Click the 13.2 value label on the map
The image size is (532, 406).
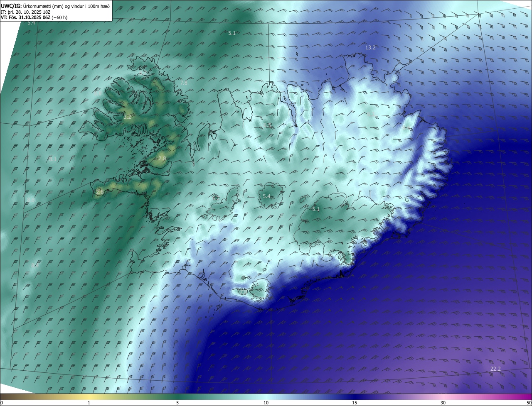pyautogui.click(x=370, y=48)
